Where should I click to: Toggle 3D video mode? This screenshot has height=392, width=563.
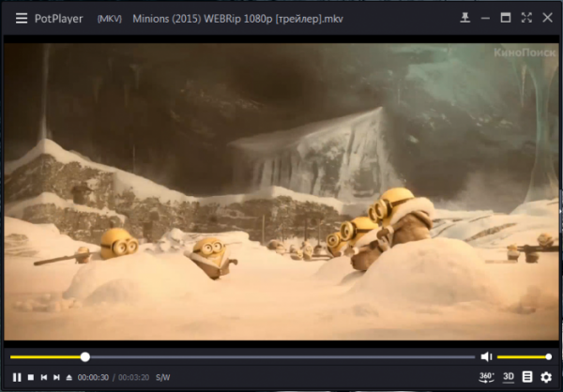pos(509,377)
